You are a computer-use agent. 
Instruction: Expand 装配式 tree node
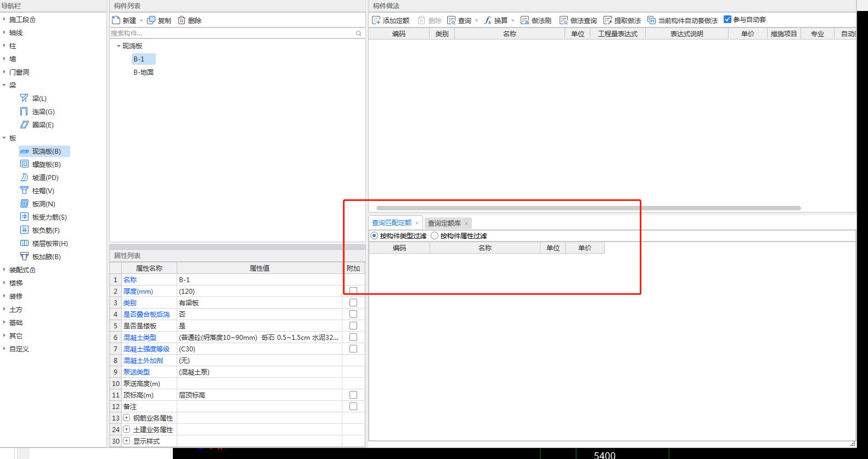tap(4, 270)
